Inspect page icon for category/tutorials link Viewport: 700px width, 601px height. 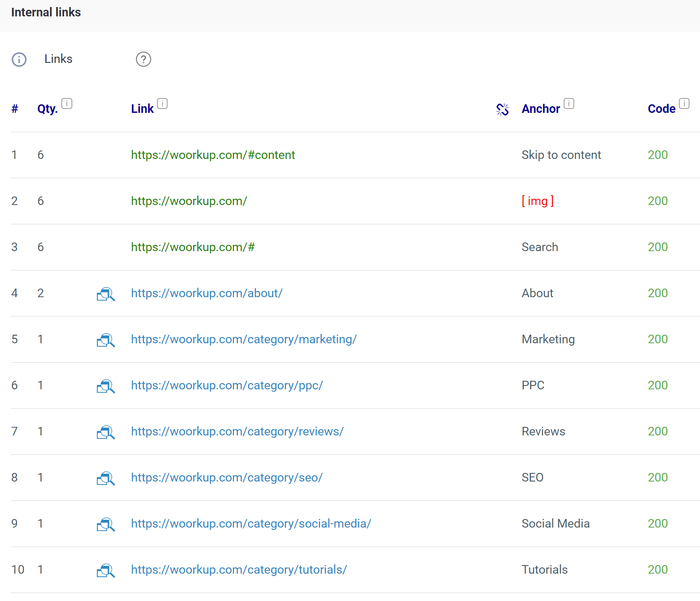pos(106,571)
